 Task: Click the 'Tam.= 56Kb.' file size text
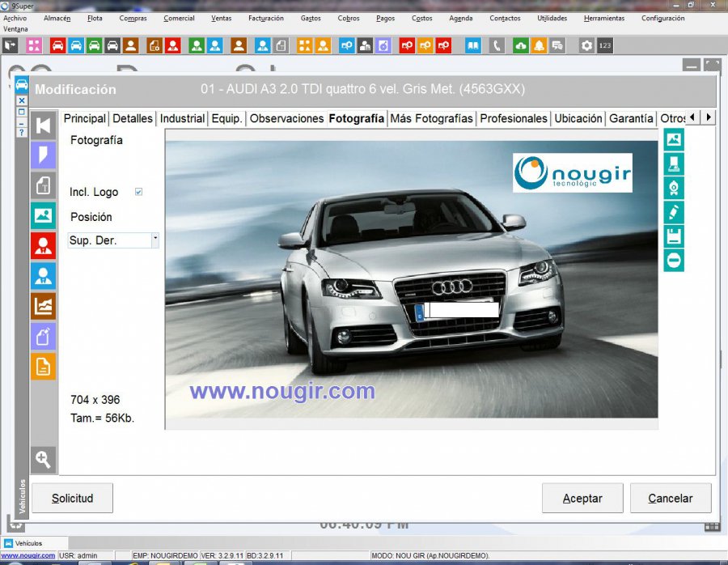[x=102, y=418]
